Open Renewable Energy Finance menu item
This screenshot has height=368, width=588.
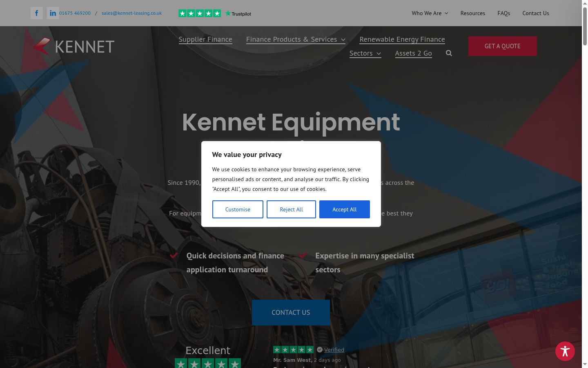402,39
